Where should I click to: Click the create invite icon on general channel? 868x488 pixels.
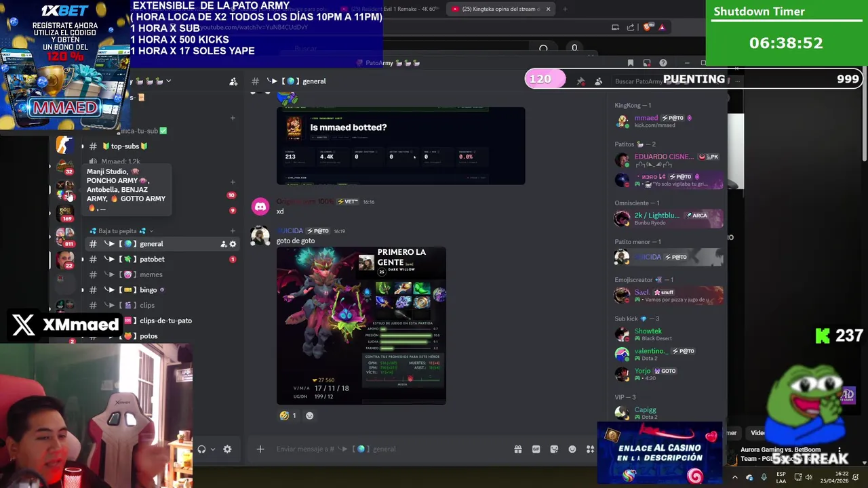point(223,244)
